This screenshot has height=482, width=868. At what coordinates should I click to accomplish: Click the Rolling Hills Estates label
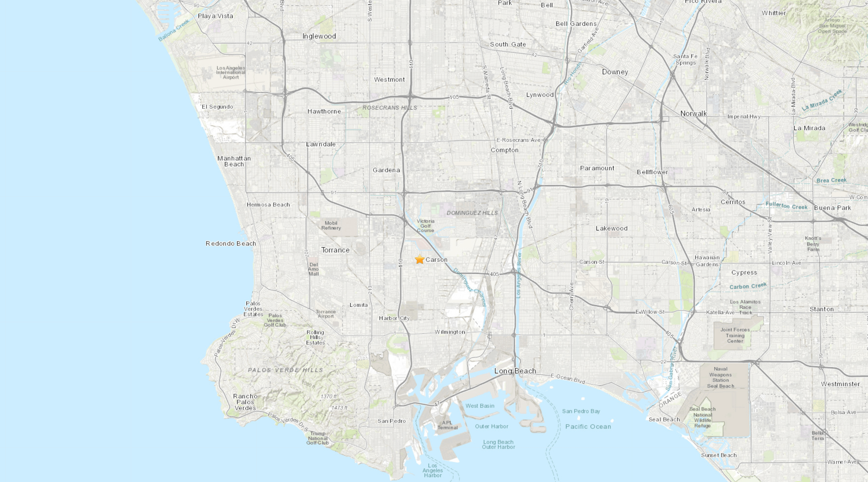pyautogui.click(x=315, y=337)
